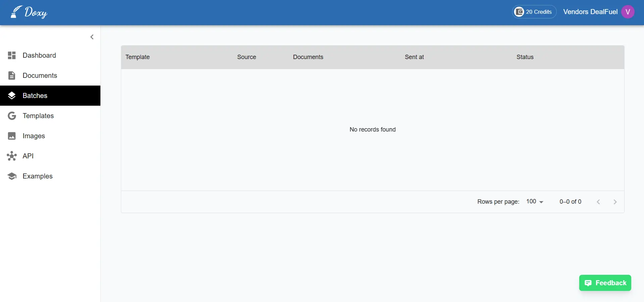Select the Documents icon in sidebar
This screenshot has height=302, width=644.
[12, 75]
